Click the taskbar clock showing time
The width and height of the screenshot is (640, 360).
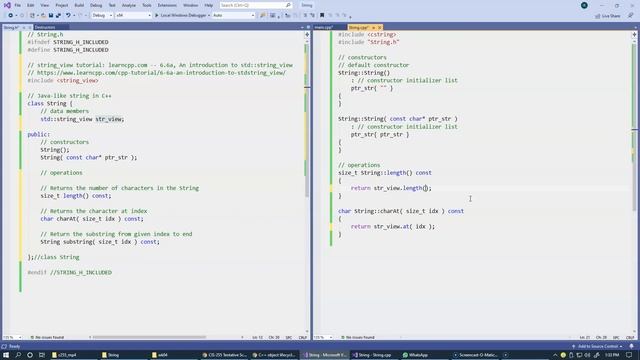(612, 355)
